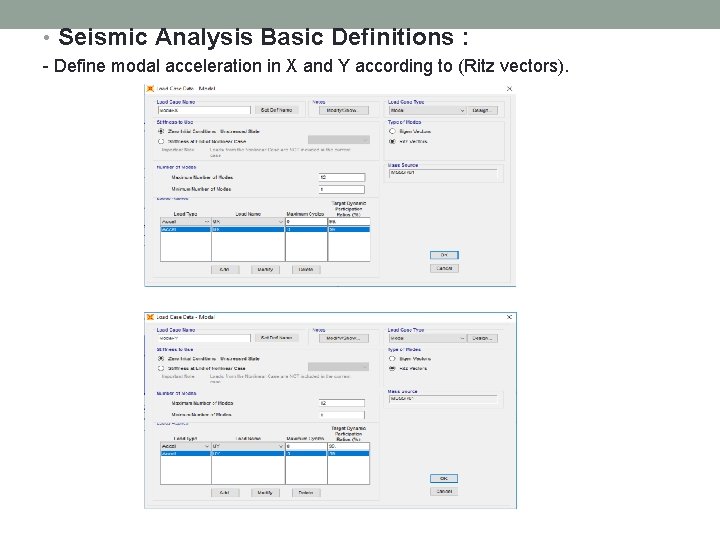Choose Eigen Vectors radio in Modal-Y dialog
The height and width of the screenshot is (540, 720).
[x=392, y=359]
